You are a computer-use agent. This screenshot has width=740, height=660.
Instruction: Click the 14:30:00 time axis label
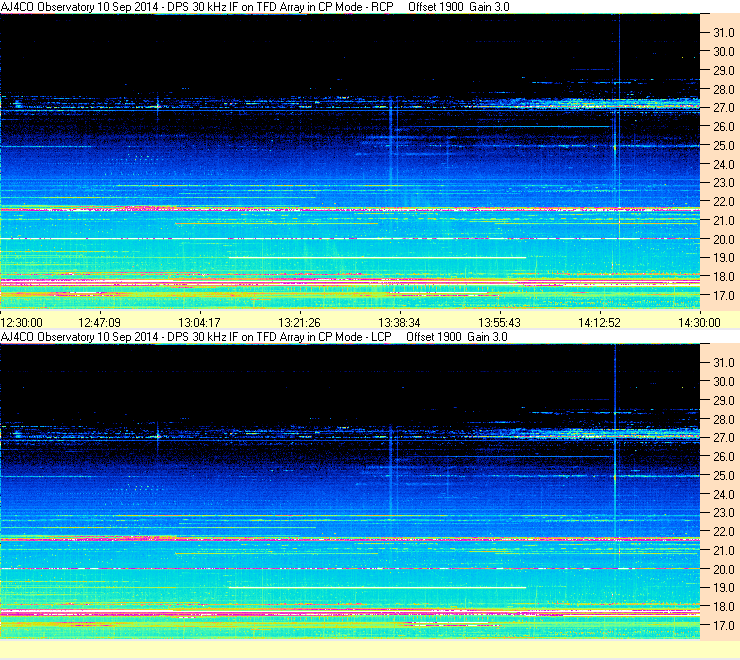[x=699, y=322]
